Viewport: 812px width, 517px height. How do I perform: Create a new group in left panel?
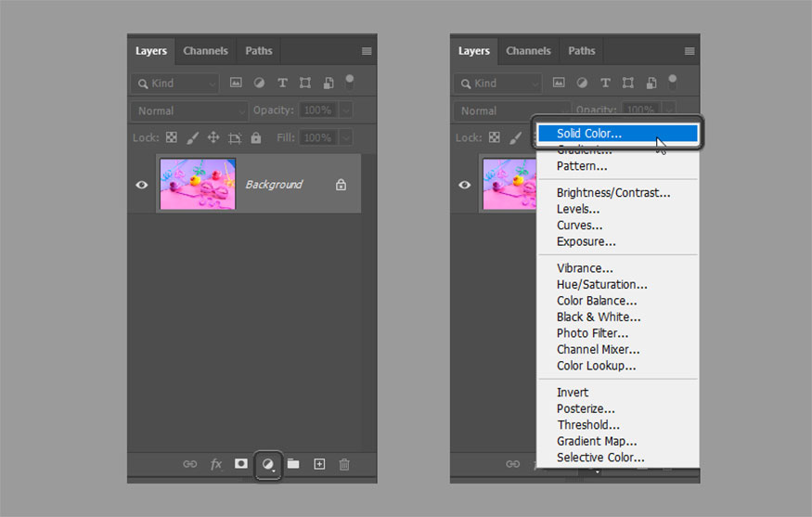(293, 464)
